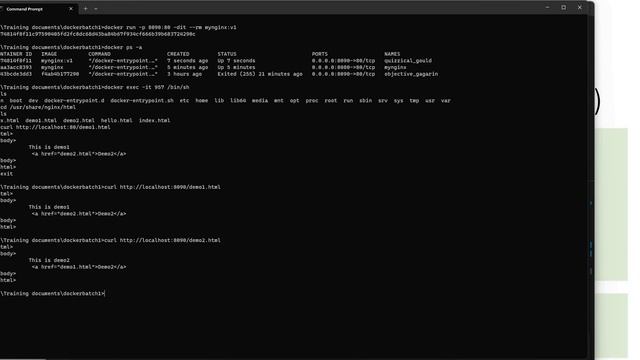Click the CREATED column header

point(178,54)
